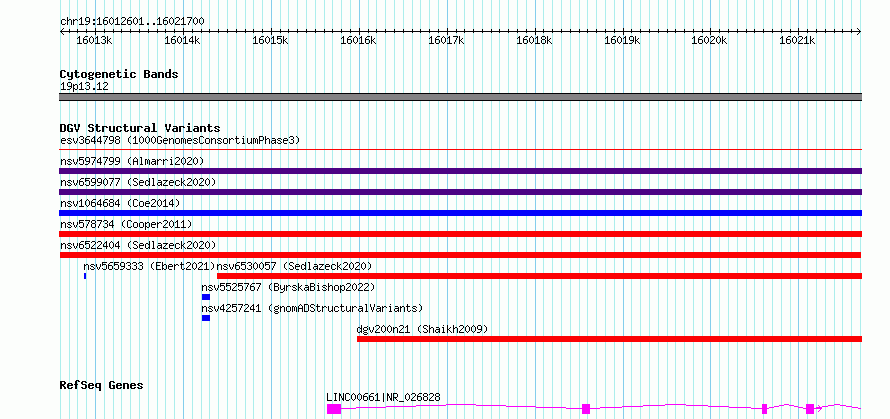
Task: Select the dgv200n21 red variant bar
Action: (x=609, y=339)
